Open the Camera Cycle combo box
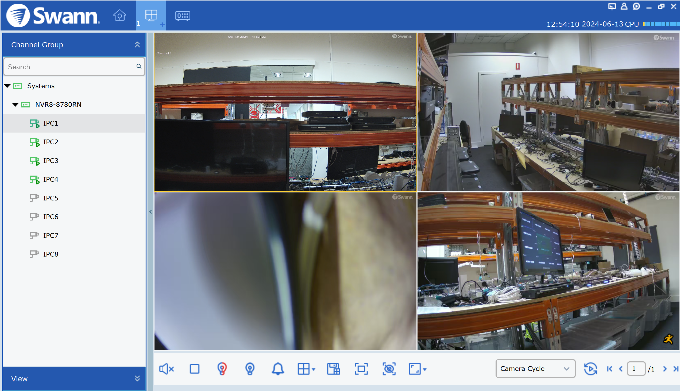The width and height of the screenshot is (680, 391). coord(536,368)
